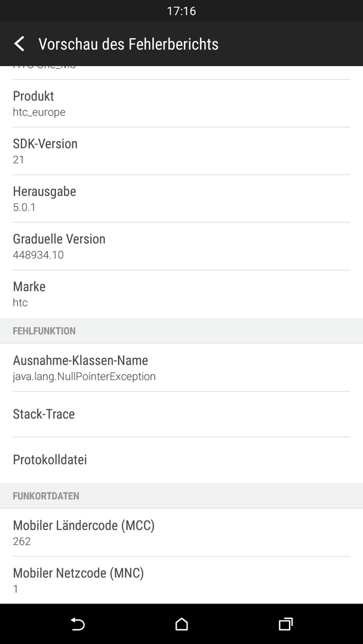Viewport: 363px width, 644px height.
Task: Tap the back arrow in header
Action: [x=19, y=44]
